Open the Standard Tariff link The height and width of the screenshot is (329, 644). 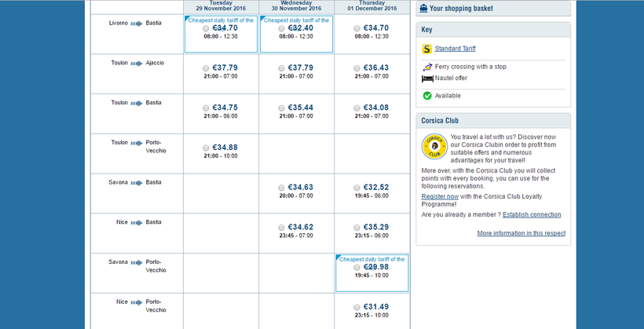(455, 49)
